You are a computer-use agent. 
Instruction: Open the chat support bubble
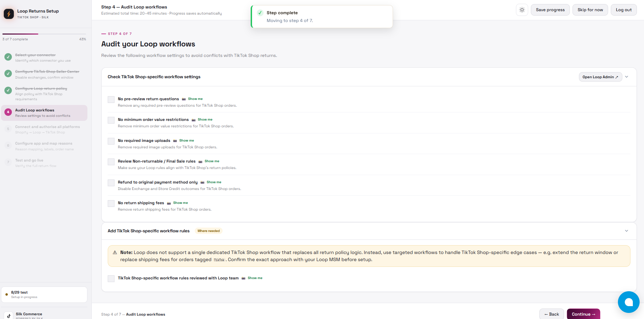[x=628, y=302]
